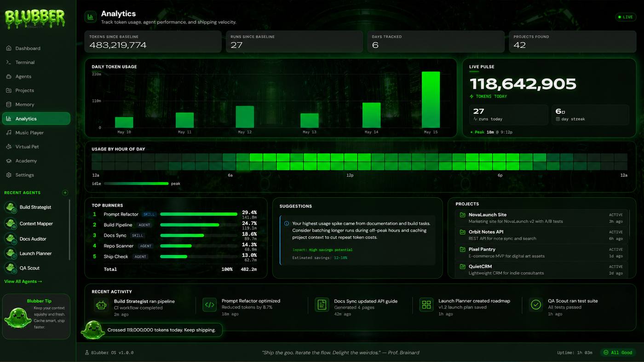
Task: Open the Docs Auditor agent avatar
Action: [x=11, y=239]
